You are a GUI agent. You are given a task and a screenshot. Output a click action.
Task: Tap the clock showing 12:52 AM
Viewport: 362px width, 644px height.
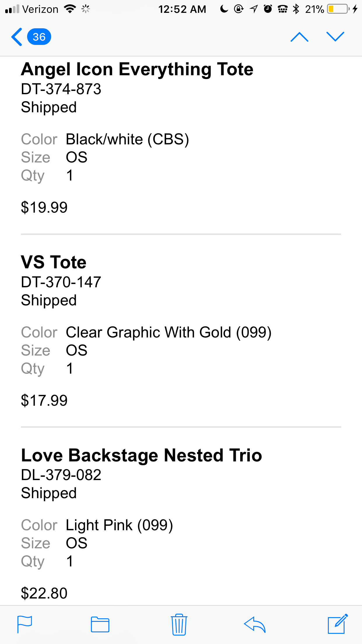(182, 9)
